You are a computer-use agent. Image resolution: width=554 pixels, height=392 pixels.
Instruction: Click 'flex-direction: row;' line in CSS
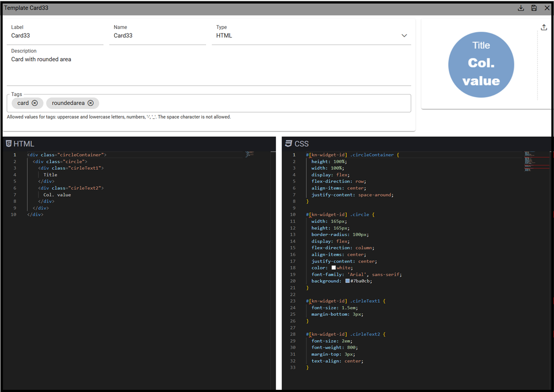click(x=339, y=181)
